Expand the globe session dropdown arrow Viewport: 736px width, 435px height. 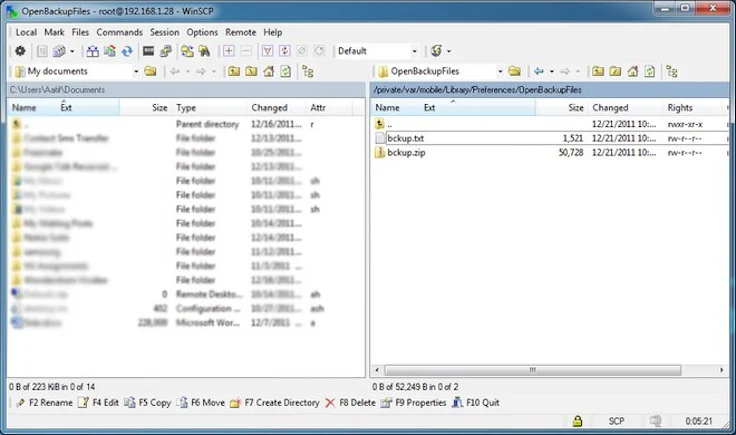(449, 51)
